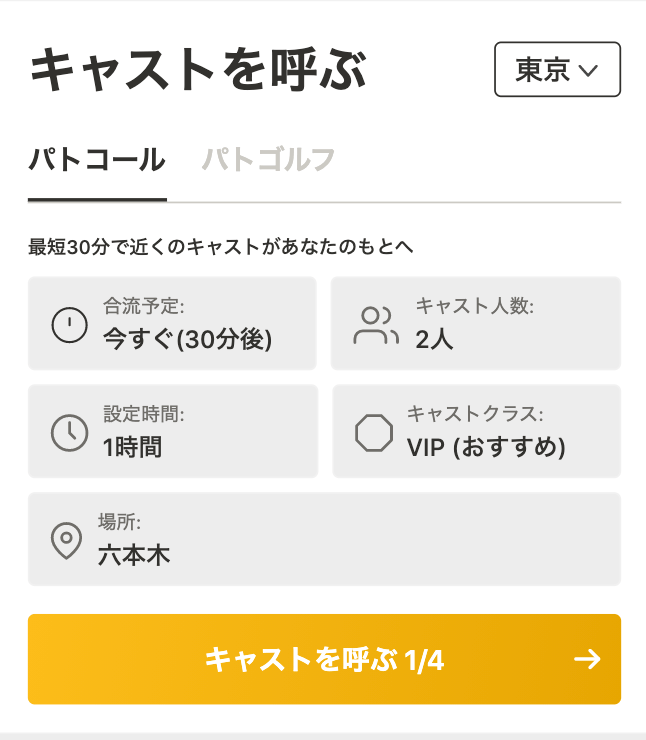Click the timer icon beside 合流予定
The height and width of the screenshot is (740, 646).
(69, 325)
